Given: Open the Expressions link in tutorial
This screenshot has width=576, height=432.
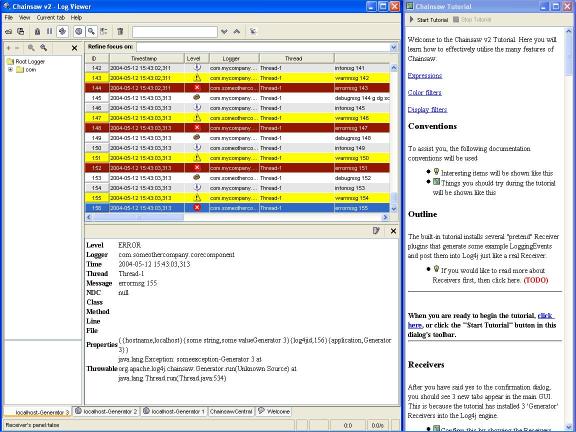Looking at the screenshot, I should pos(425,76).
